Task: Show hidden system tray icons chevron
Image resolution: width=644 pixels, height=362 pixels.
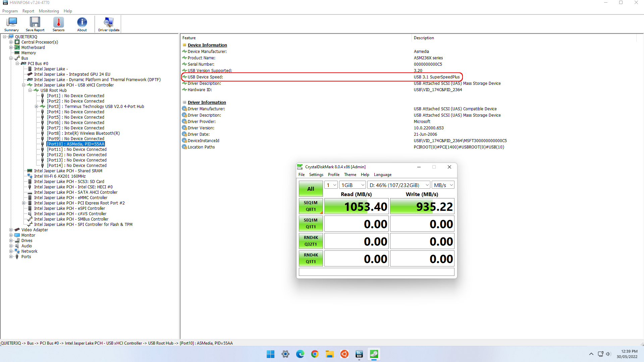Action: click(591, 354)
